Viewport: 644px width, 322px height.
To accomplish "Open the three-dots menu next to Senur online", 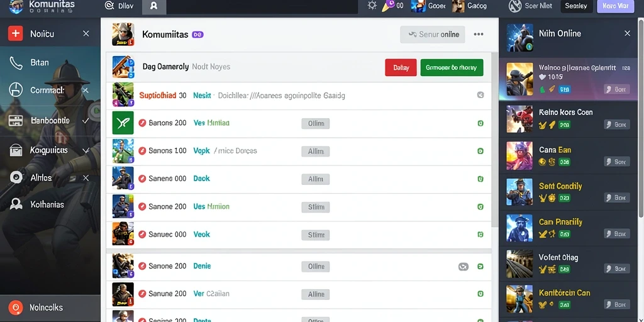I will (x=479, y=34).
